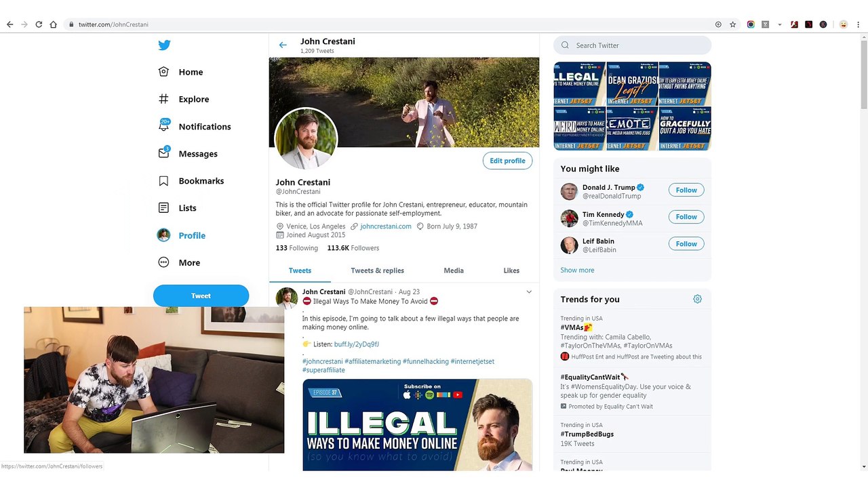Image resolution: width=868 pixels, height=488 pixels.
Task: Click 113.6K Followers count
Action: 353,248
